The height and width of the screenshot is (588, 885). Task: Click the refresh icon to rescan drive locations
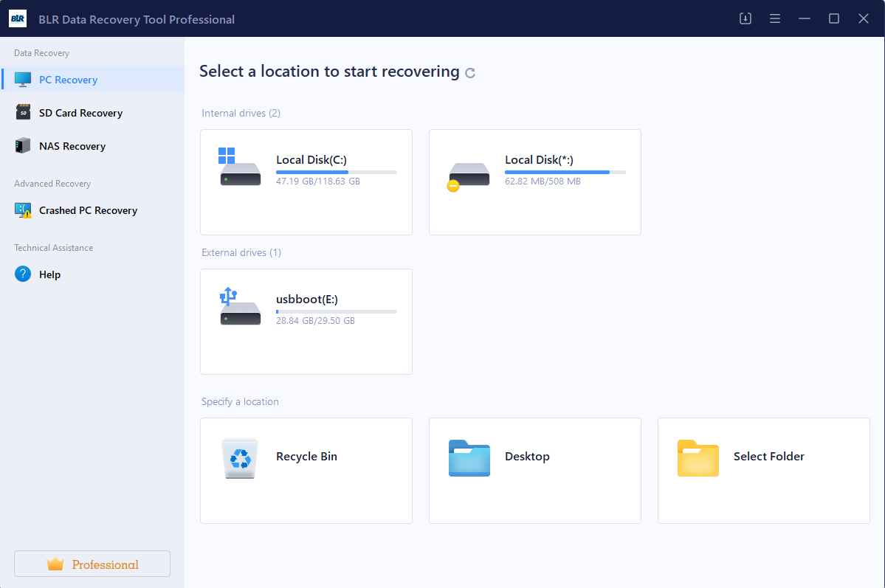coord(470,72)
